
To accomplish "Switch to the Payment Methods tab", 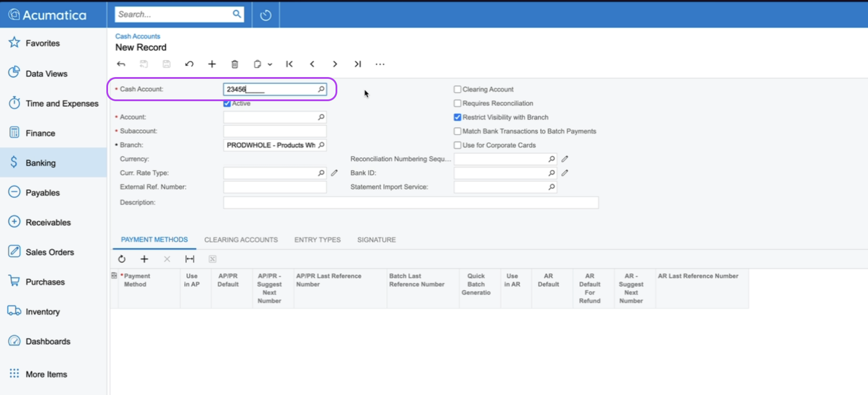I will (x=154, y=240).
